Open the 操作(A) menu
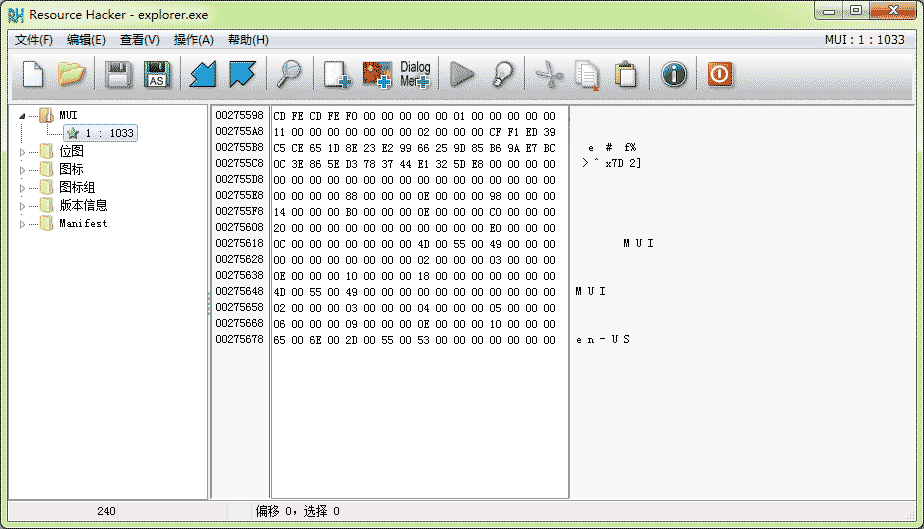Viewport: 924px width, 529px height. pos(193,40)
